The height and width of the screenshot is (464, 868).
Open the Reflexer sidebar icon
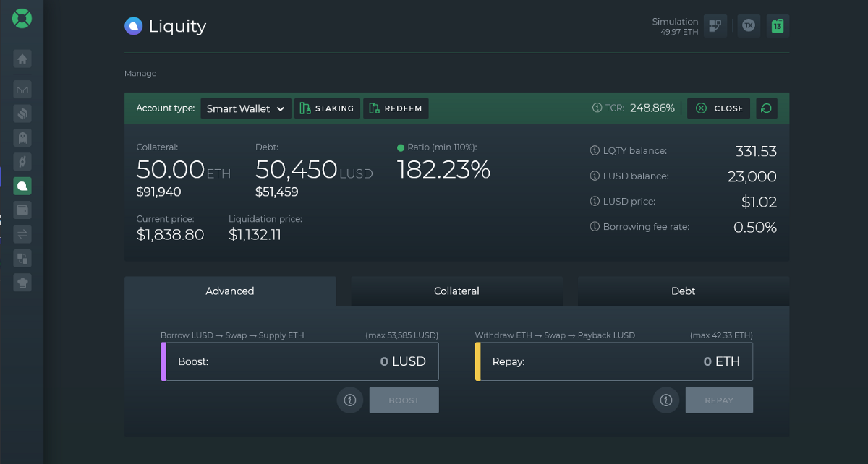(x=22, y=162)
